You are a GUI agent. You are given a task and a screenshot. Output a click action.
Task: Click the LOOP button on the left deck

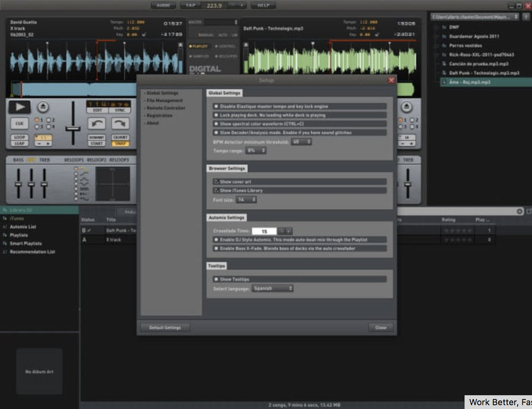19,137
